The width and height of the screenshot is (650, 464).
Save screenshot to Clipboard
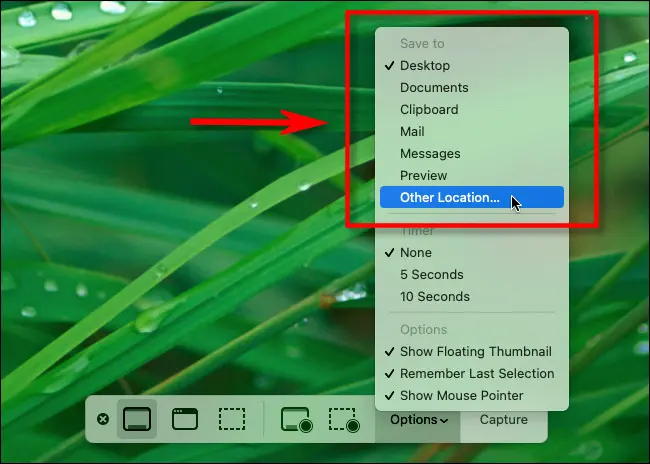click(x=429, y=109)
